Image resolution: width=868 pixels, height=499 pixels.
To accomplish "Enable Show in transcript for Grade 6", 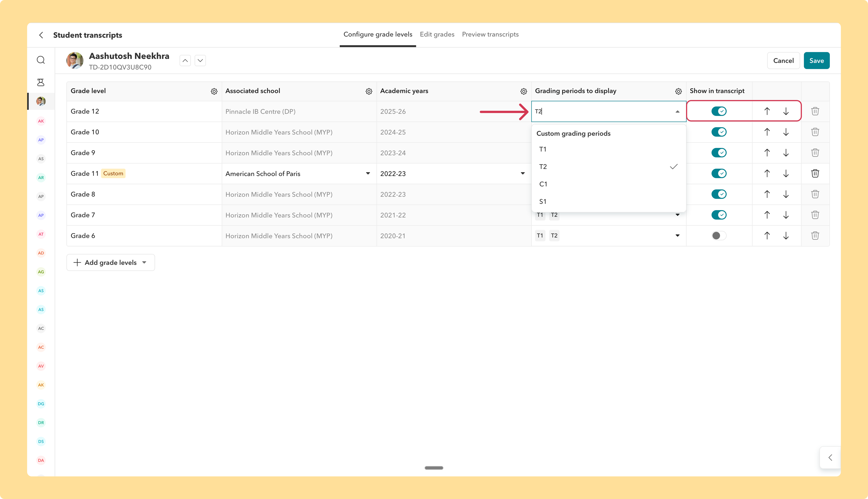I will coord(719,236).
